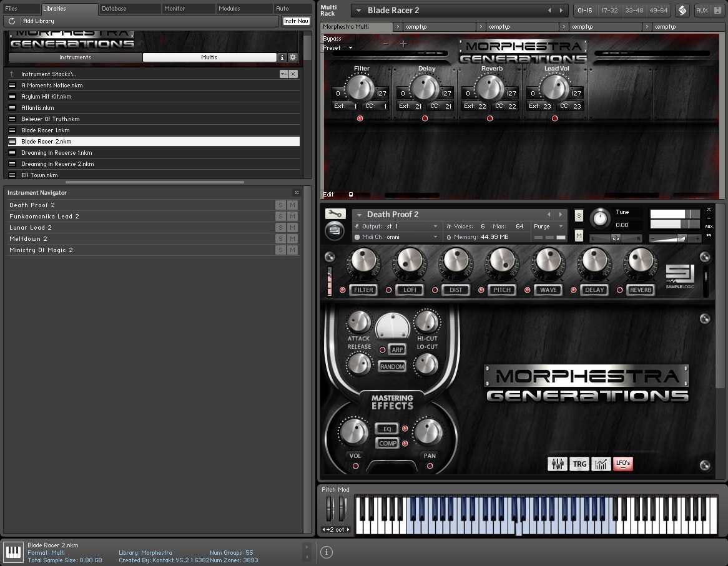This screenshot has width=728, height=566.
Task: Click the RANDOM button
Action: (392, 366)
